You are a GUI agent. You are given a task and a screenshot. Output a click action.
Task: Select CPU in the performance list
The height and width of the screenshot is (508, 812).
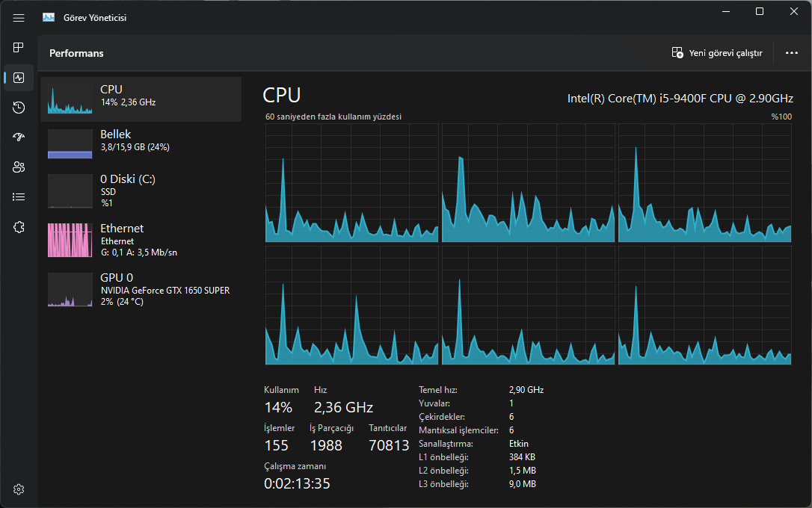[x=141, y=99]
